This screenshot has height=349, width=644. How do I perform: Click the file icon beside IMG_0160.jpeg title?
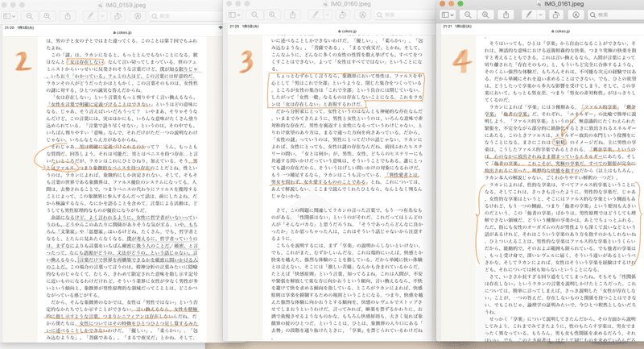click(326, 4)
